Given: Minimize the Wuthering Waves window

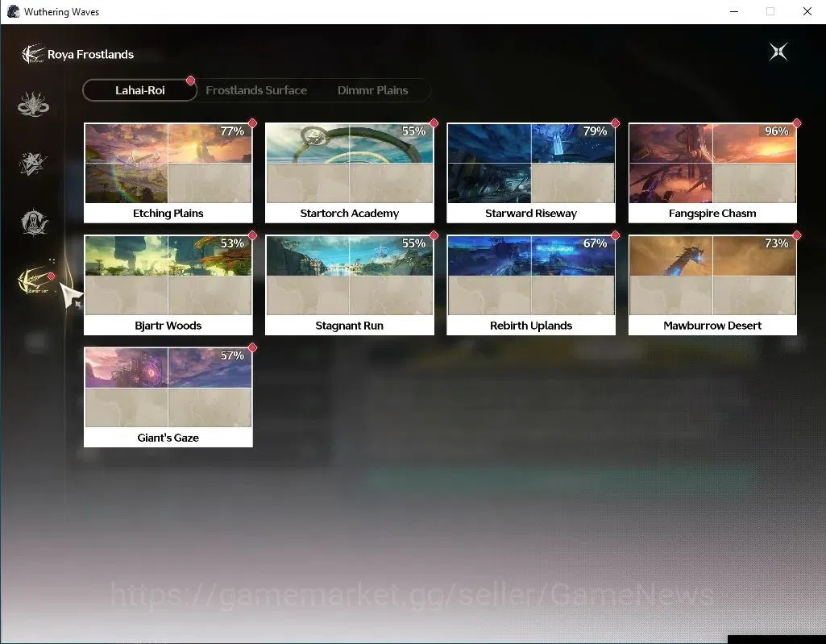Looking at the screenshot, I should coord(734,11).
